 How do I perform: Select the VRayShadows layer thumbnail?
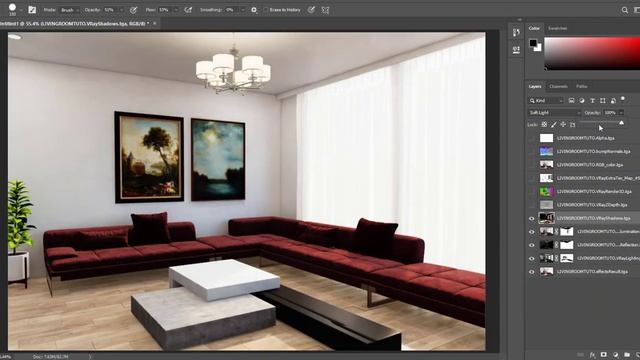(546, 218)
